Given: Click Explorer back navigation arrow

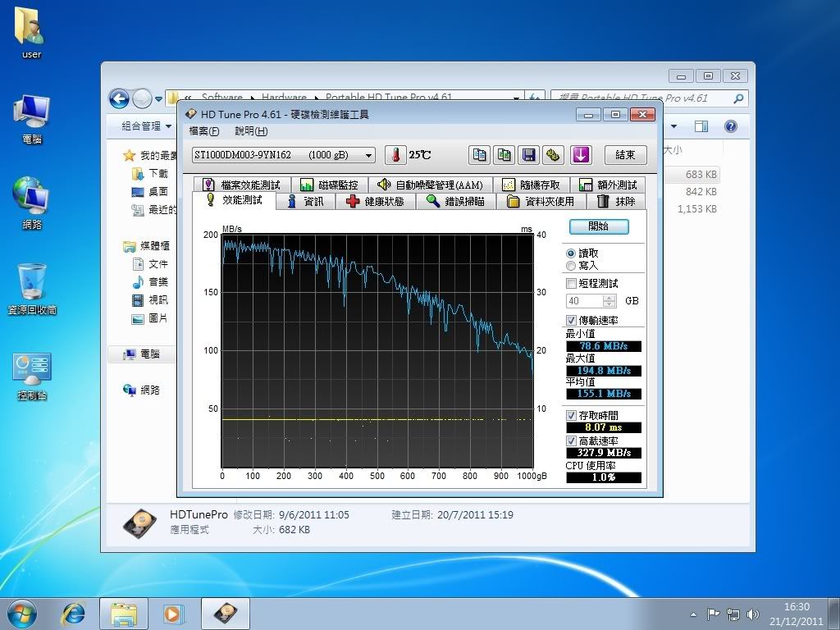Looking at the screenshot, I should coord(119,98).
